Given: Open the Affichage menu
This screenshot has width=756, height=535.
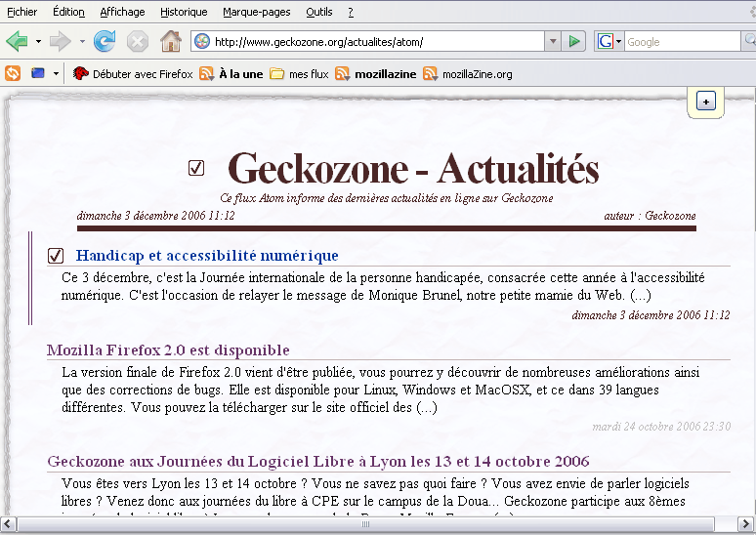Looking at the screenshot, I should [122, 12].
